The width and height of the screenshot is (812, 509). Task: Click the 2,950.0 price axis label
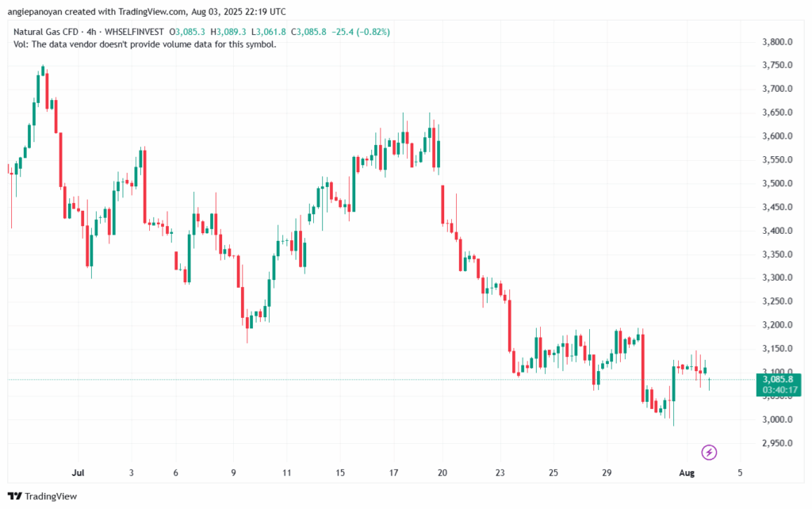tap(777, 443)
